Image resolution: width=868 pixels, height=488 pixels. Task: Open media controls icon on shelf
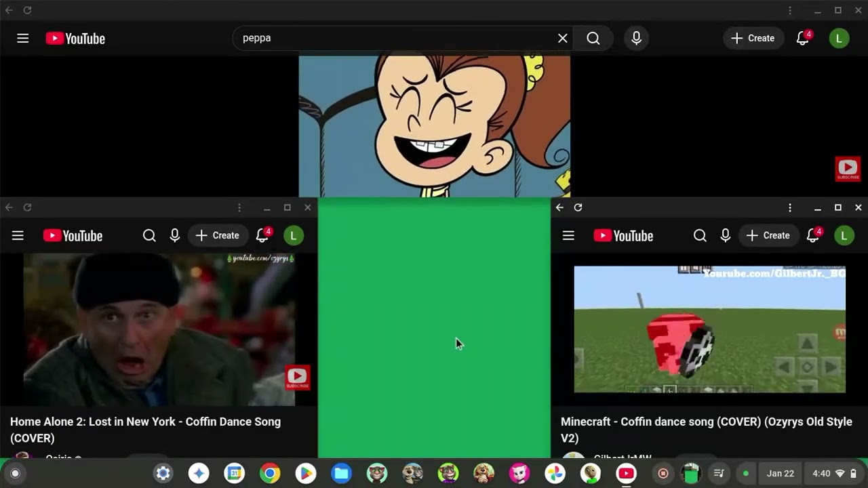click(x=719, y=474)
